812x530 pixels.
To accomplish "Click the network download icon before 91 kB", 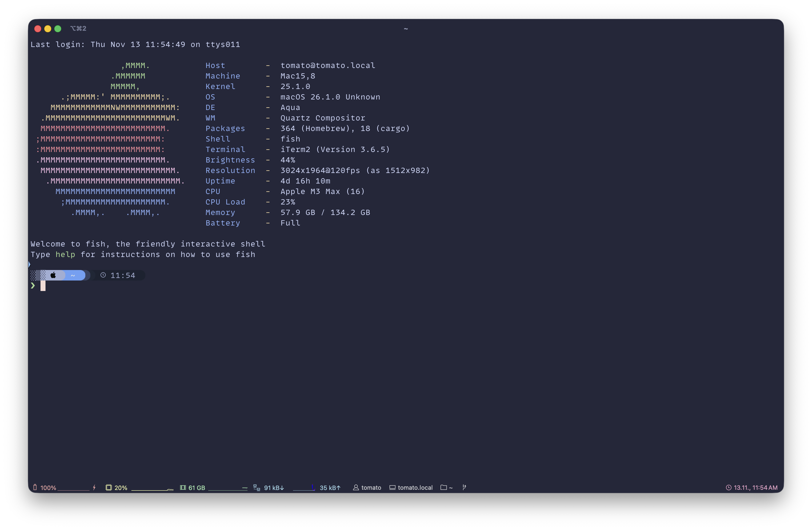I will tap(256, 487).
